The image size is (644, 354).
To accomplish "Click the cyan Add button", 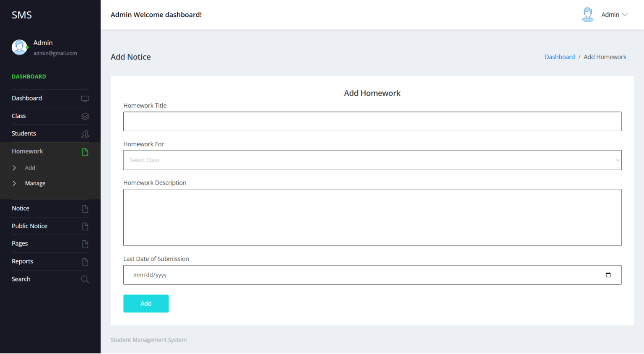I will pos(146,304).
